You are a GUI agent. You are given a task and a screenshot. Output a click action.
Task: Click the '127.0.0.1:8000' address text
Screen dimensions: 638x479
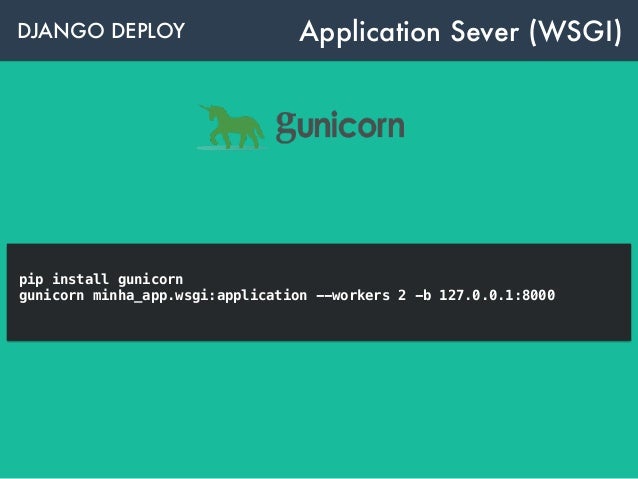click(x=497, y=295)
